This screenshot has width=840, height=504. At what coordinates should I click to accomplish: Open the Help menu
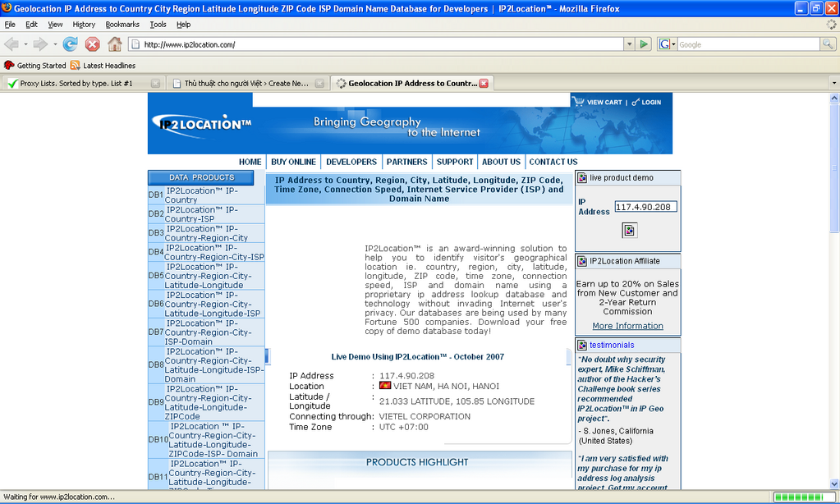click(x=184, y=24)
